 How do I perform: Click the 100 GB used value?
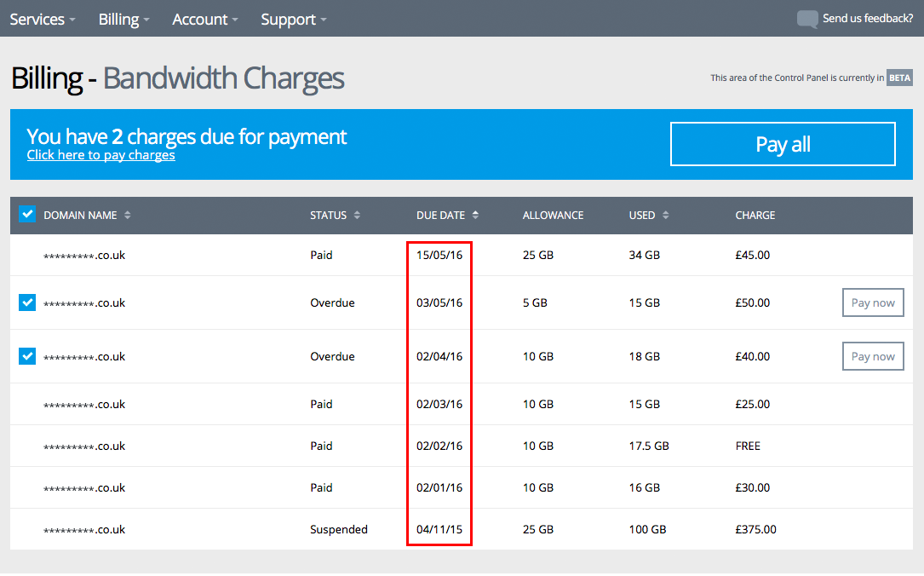(647, 529)
